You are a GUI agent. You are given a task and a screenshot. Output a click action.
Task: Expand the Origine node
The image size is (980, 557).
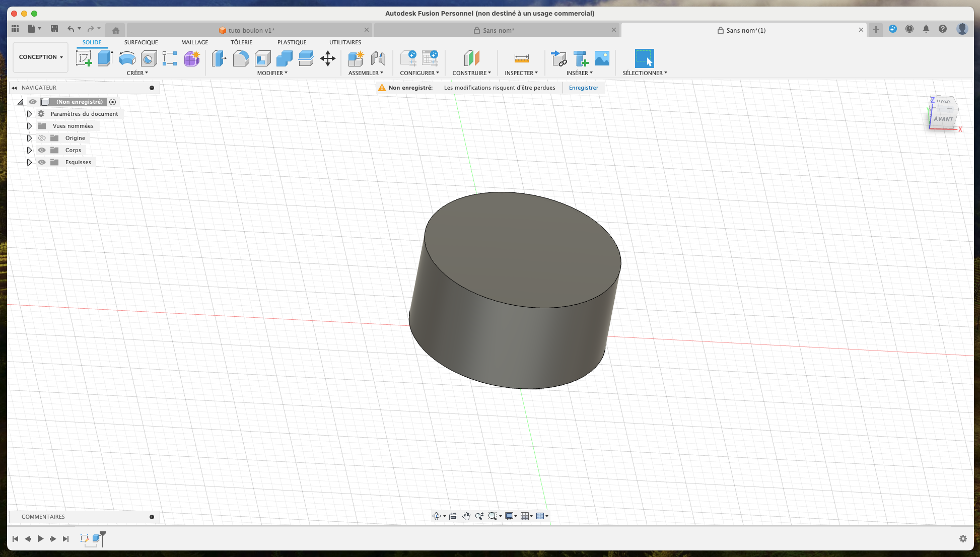(29, 138)
